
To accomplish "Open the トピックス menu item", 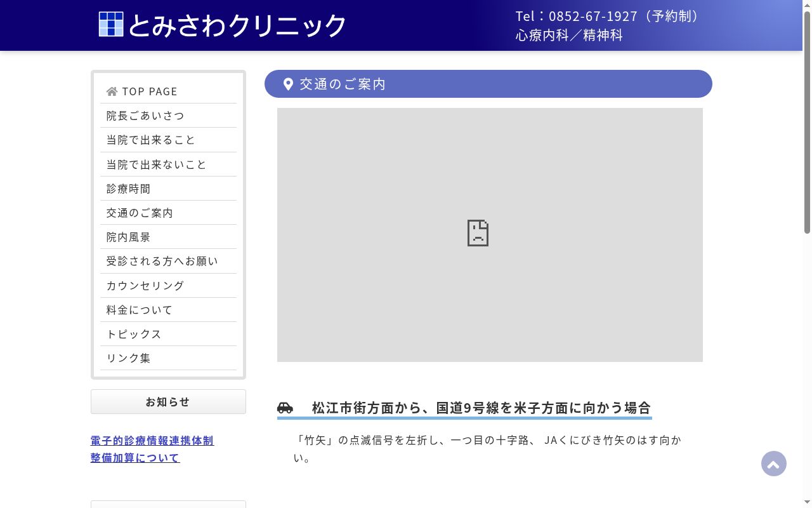I will point(168,334).
